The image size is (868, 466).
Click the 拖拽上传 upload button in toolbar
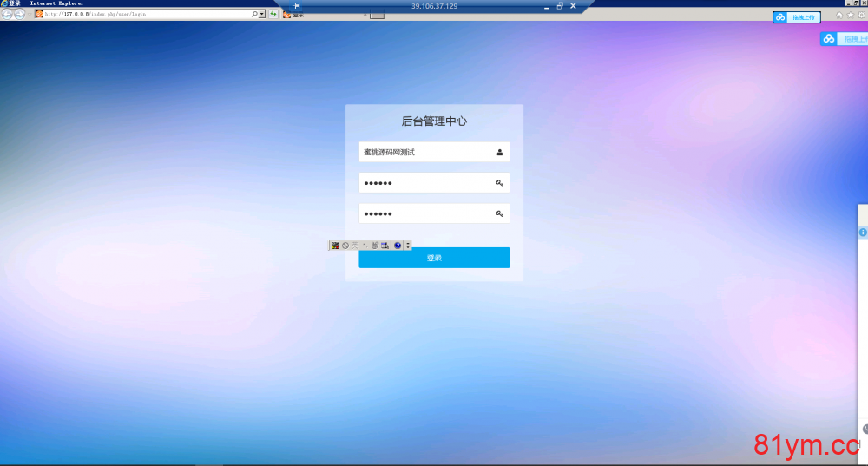click(797, 17)
